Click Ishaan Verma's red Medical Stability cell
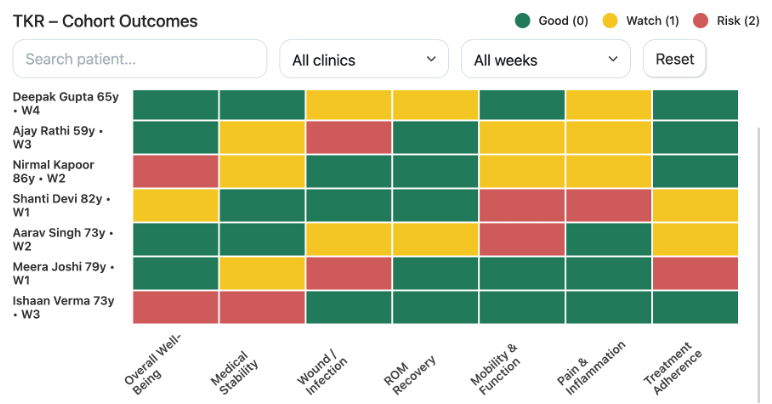 [262, 307]
